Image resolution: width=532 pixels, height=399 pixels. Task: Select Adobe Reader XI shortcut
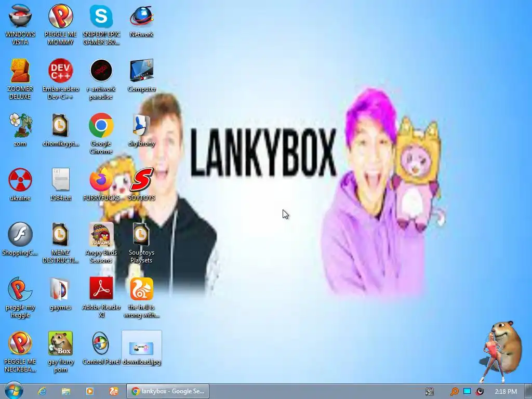[101, 298]
